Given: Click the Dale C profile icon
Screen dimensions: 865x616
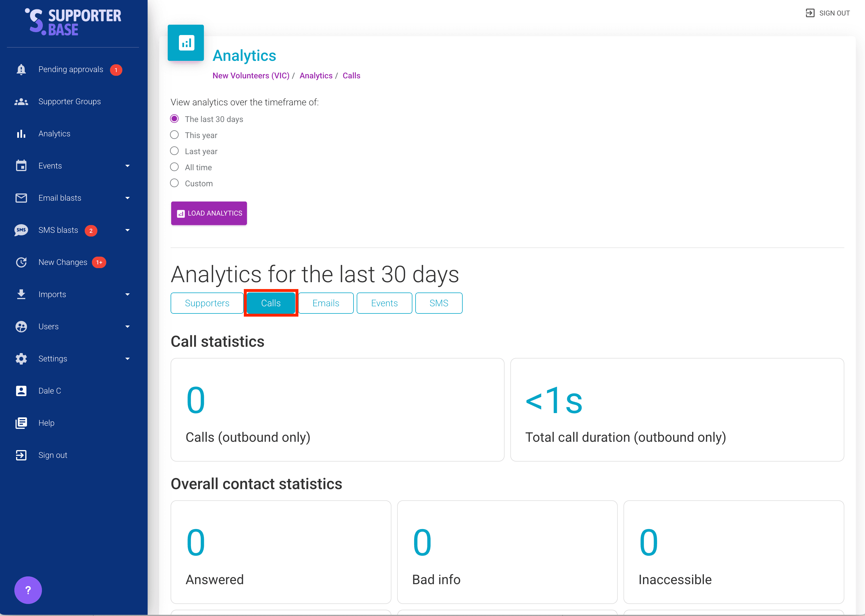Looking at the screenshot, I should (x=21, y=391).
